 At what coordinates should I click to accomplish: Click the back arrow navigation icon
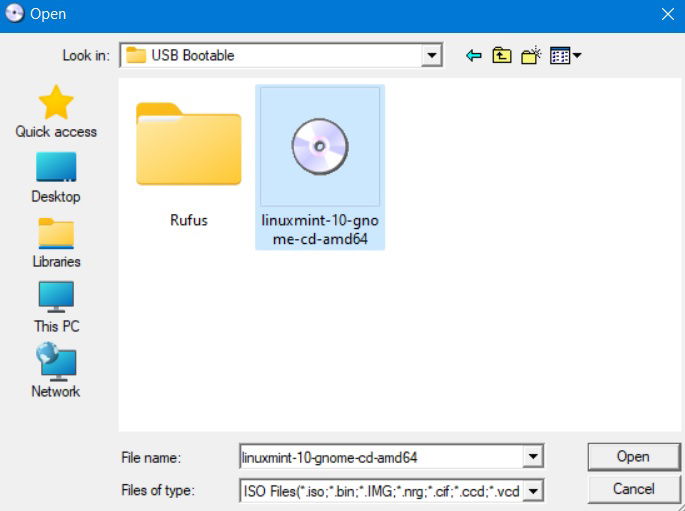point(474,55)
